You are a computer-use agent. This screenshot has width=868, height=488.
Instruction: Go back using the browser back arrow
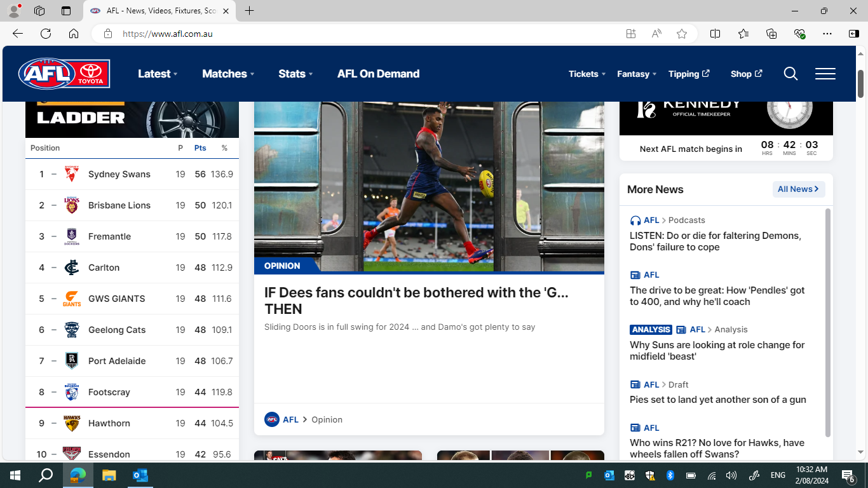(18, 34)
